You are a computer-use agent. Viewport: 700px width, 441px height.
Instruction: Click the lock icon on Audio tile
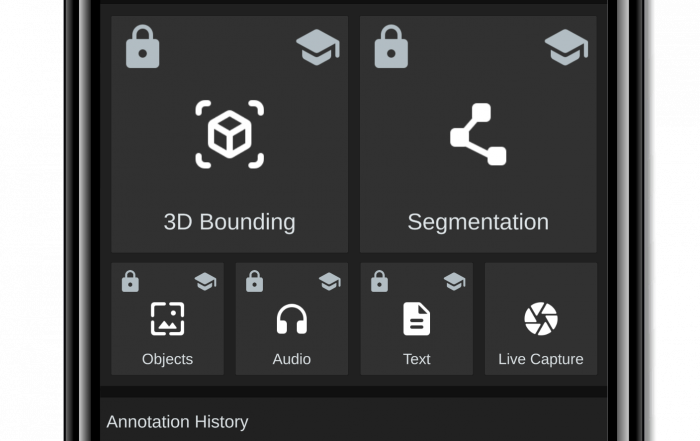(x=254, y=282)
